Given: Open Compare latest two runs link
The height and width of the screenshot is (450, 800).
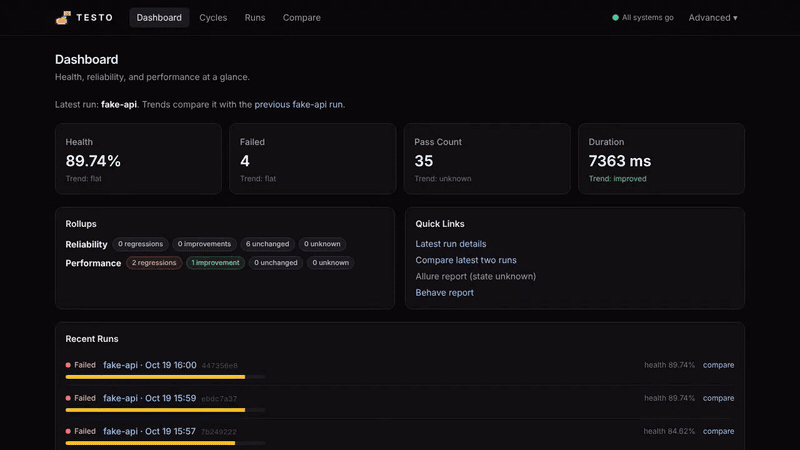Looking at the screenshot, I should click(466, 260).
